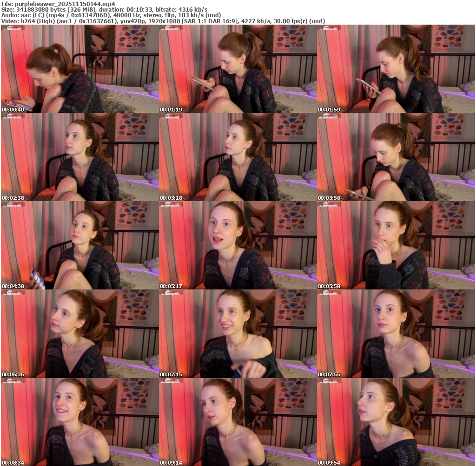
Task: Open the frame thumbnail stamped 00:01:19
Action: [238, 69]
